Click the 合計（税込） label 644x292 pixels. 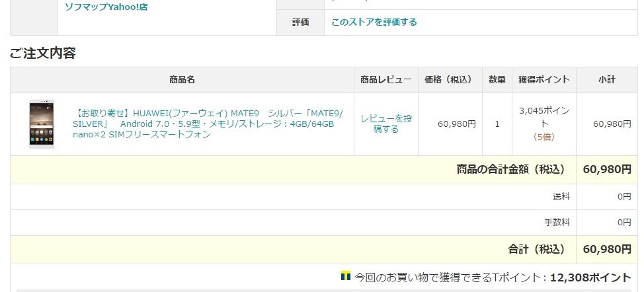tap(537, 249)
